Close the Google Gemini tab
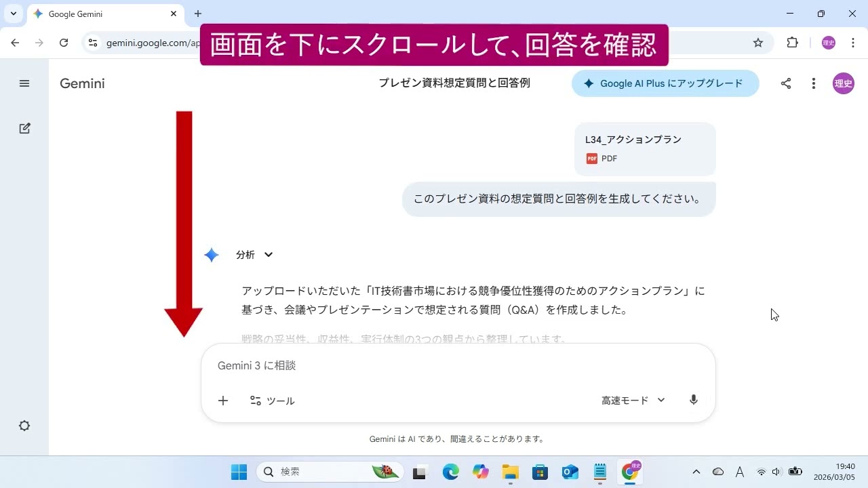Image resolution: width=868 pixels, height=488 pixels. (174, 14)
